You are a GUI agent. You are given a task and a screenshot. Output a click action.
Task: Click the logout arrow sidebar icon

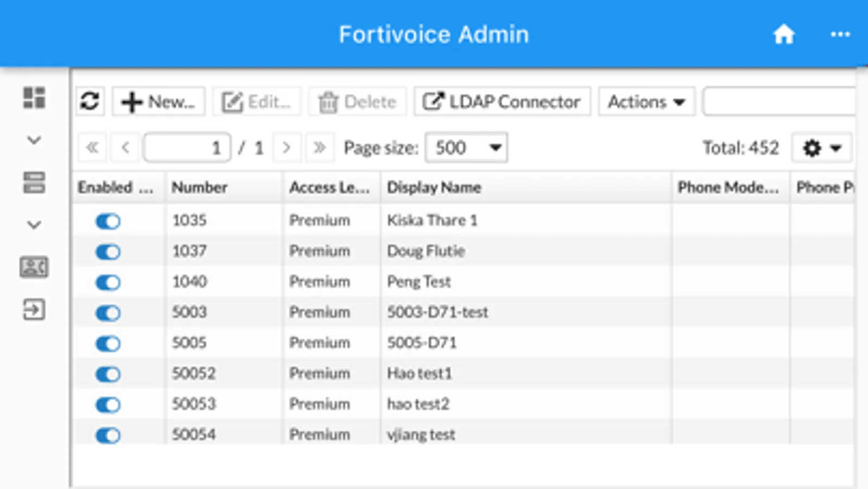click(34, 310)
